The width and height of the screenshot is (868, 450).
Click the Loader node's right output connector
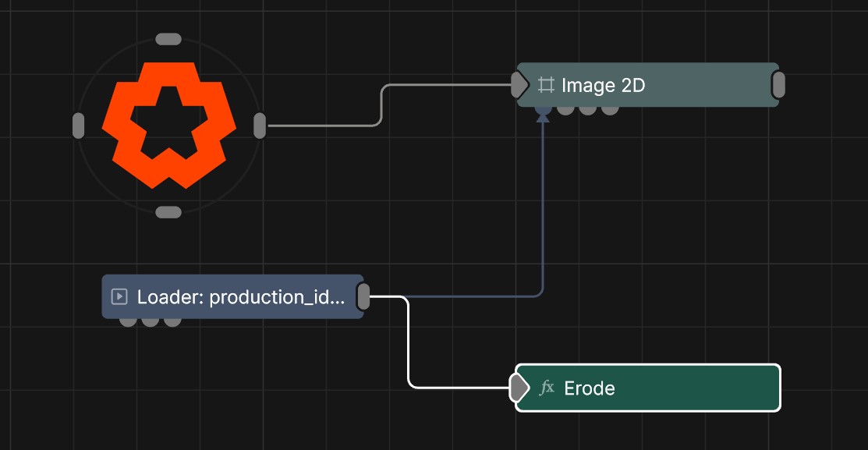(363, 296)
